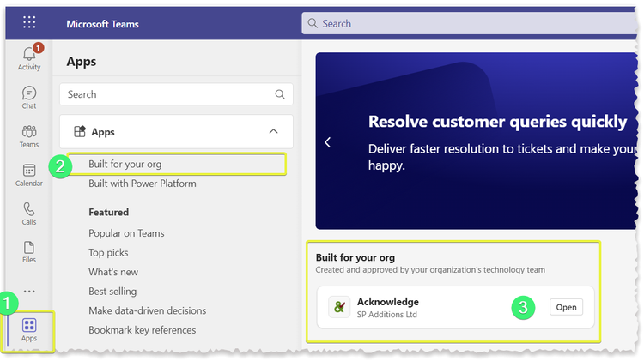This screenshot has height=361, width=644.
Task: Click the Acknowledge app logo
Action: [339, 307]
